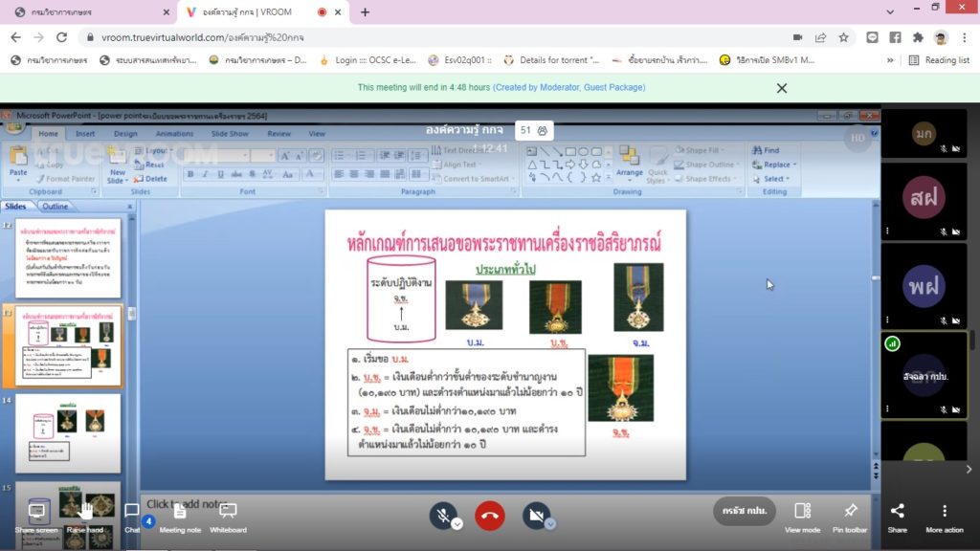
Task: Select slide 12 thumbnail
Action: coord(68,258)
